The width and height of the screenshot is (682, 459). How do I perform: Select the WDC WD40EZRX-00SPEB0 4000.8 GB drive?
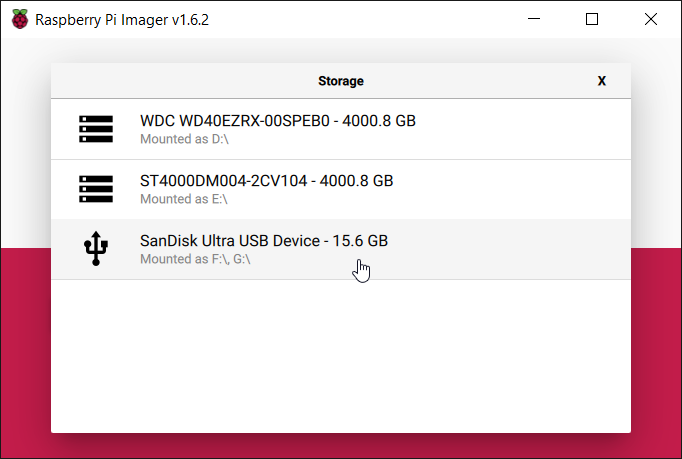[x=277, y=122]
